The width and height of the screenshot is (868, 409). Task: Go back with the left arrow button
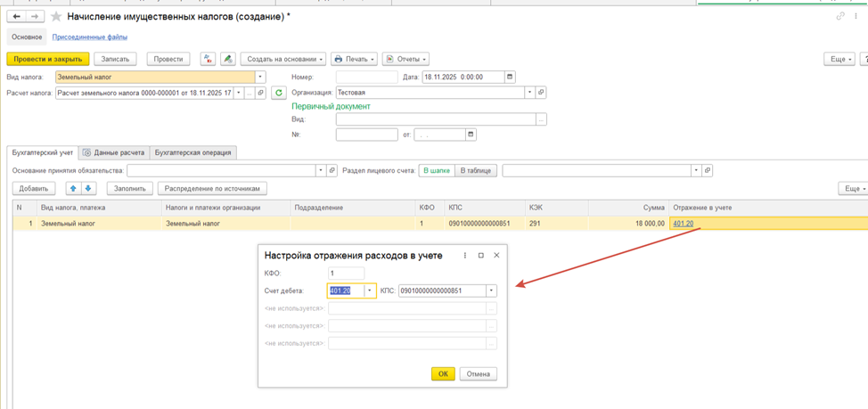[x=15, y=17]
